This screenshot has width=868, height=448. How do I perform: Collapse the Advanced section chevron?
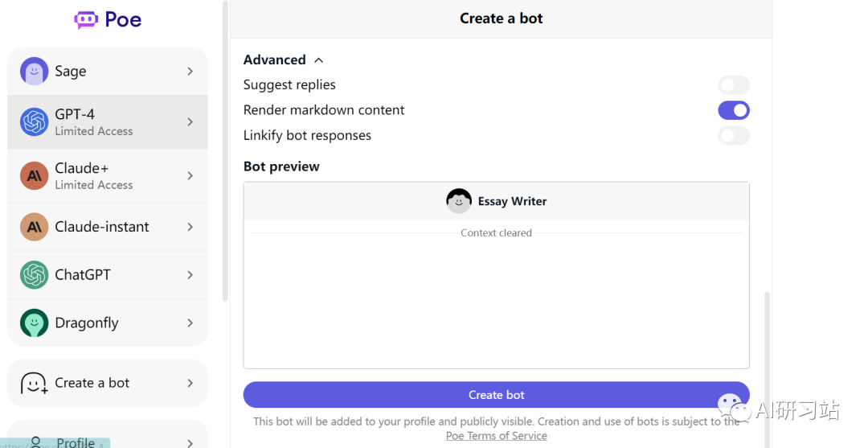pos(319,60)
